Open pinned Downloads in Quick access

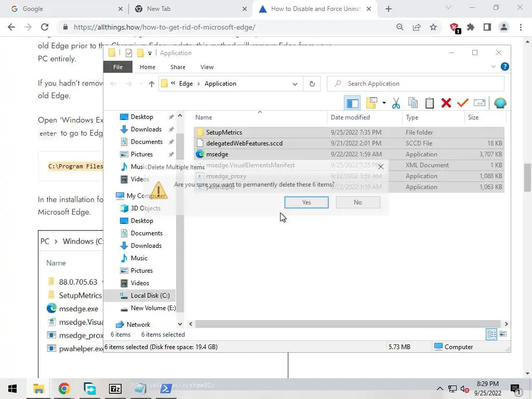[146, 129]
